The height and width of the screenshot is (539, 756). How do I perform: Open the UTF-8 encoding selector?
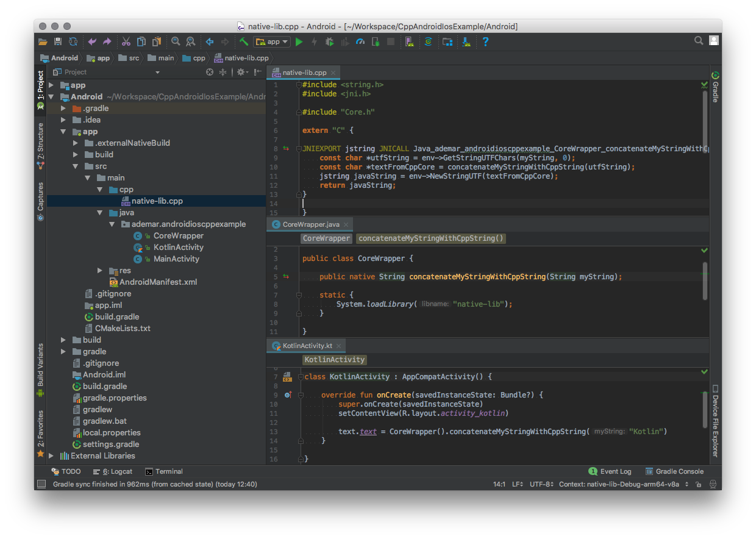point(541,484)
